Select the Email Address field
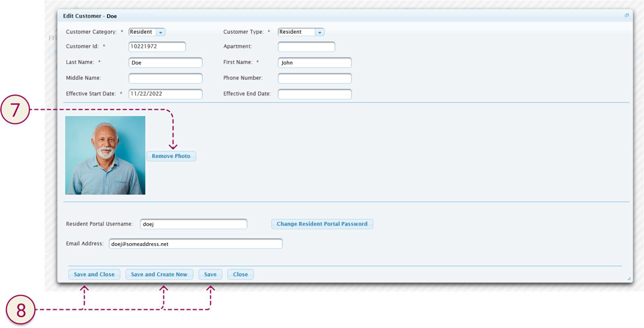644x328 pixels. pos(196,244)
